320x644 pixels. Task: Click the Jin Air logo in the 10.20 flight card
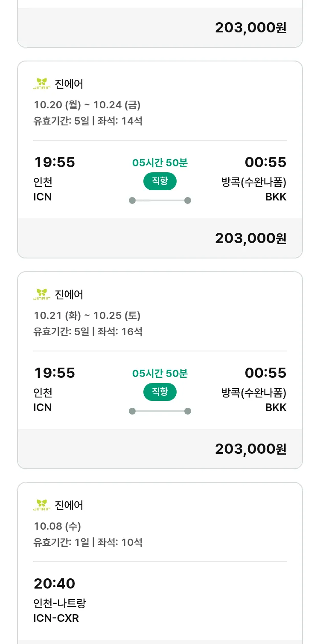point(42,84)
